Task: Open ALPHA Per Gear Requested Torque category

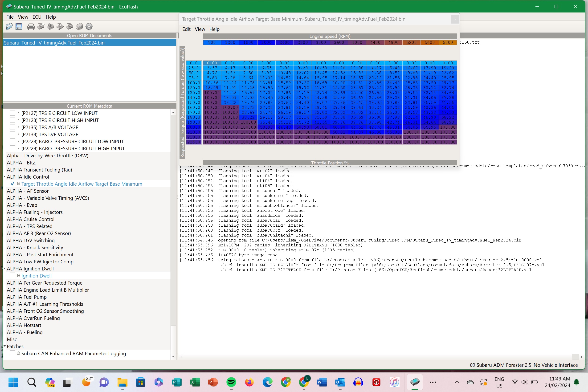Action: pyautogui.click(x=45, y=283)
